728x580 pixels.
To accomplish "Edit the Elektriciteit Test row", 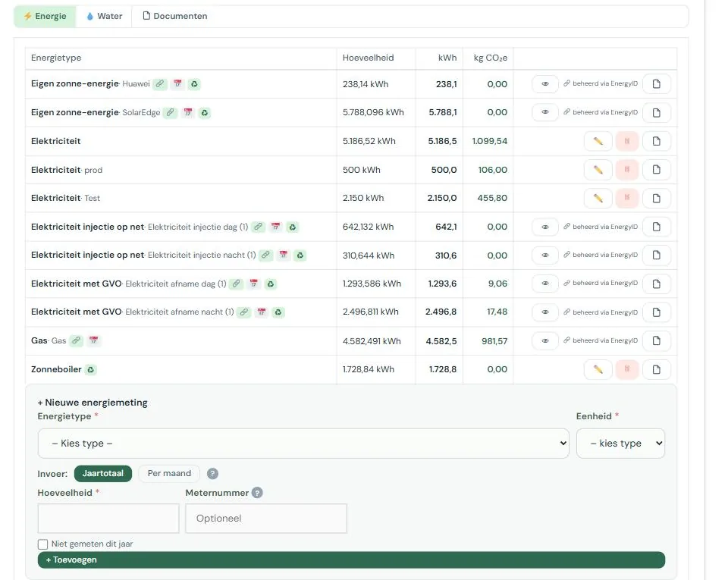I will (x=598, y=198).
